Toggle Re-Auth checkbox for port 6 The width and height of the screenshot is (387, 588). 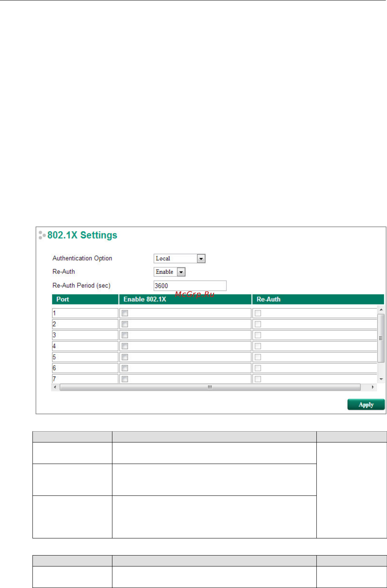(x=258, y=368)
